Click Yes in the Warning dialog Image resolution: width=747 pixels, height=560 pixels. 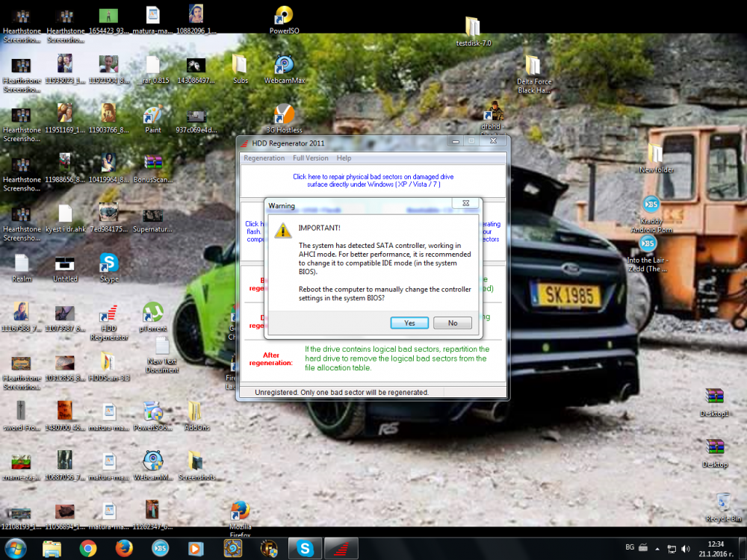409,323
